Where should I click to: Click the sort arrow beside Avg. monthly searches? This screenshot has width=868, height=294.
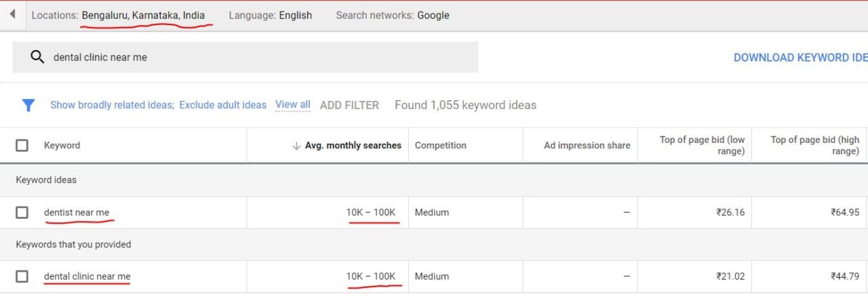pyautogui.click(x=296, y=146)
